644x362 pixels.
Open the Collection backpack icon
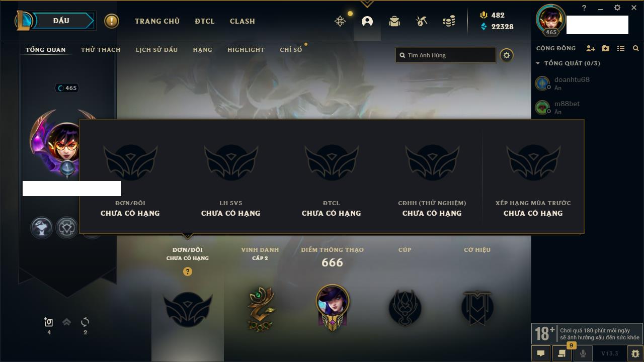[x=394, y=21]
